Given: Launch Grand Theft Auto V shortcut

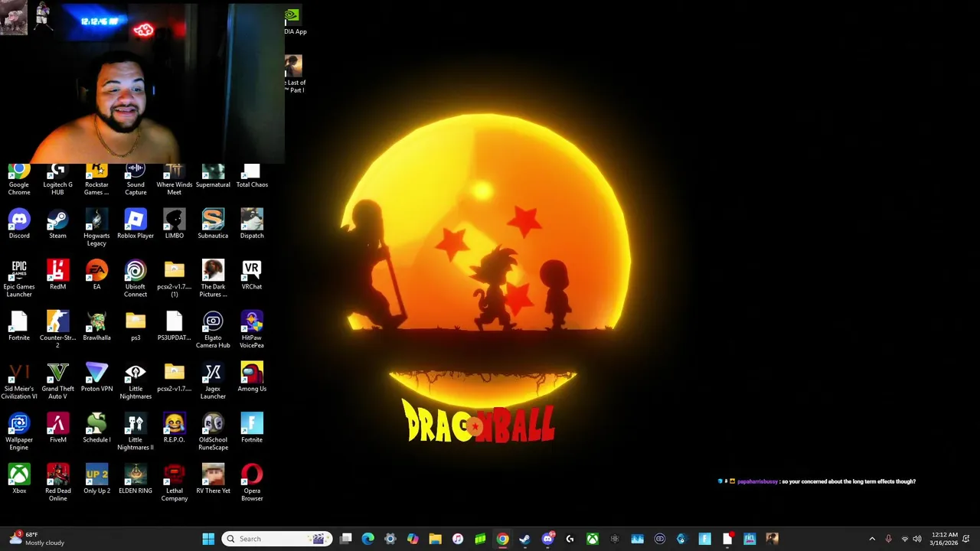Looking at the screenshot, I should tap(57, 381).
